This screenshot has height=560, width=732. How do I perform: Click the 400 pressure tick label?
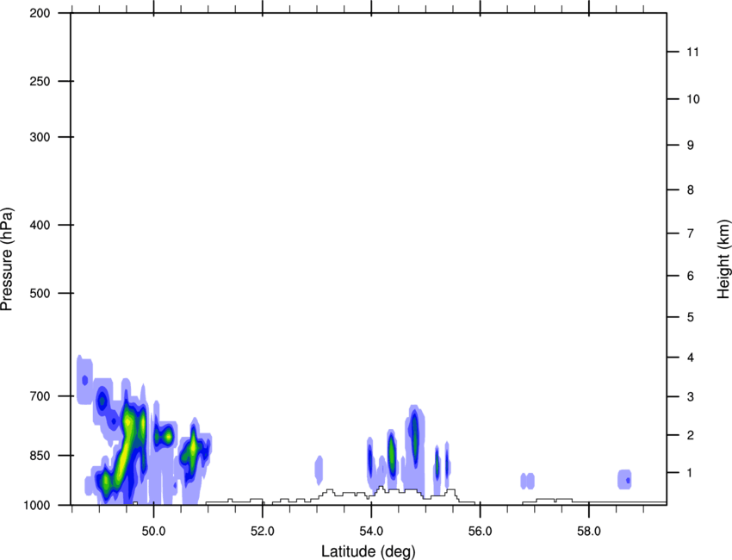click(40, 225)
